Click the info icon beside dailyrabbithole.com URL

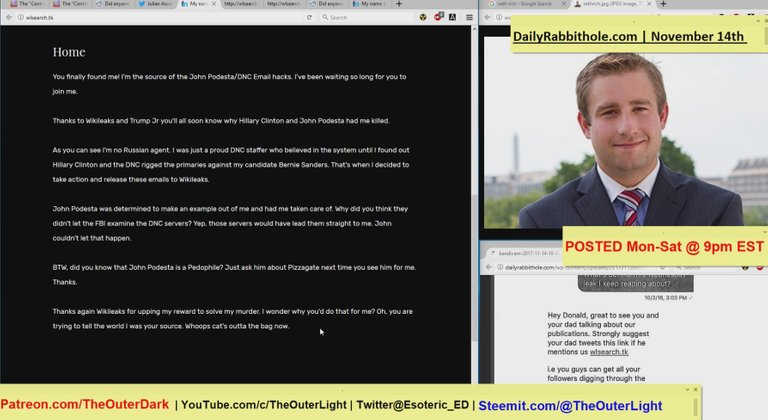500,267
